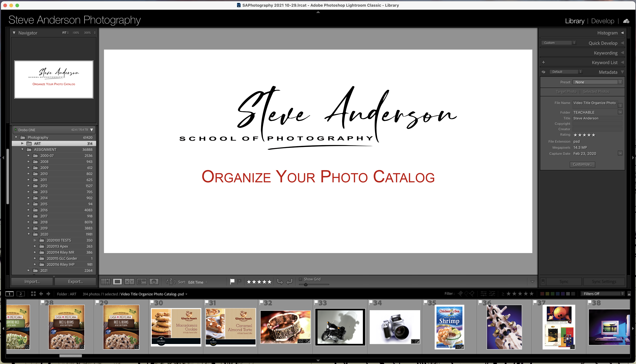
Task: Reverse the sort direction A-Z icon
Action: tap(171, 282)
